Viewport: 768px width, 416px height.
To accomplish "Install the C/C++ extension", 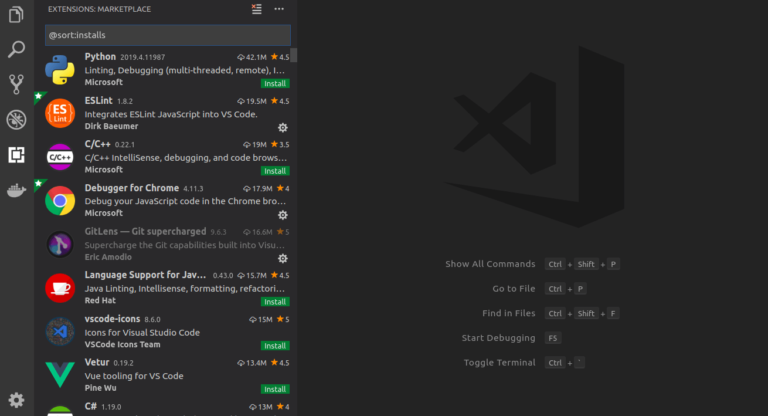I will [x=275, y=171].
